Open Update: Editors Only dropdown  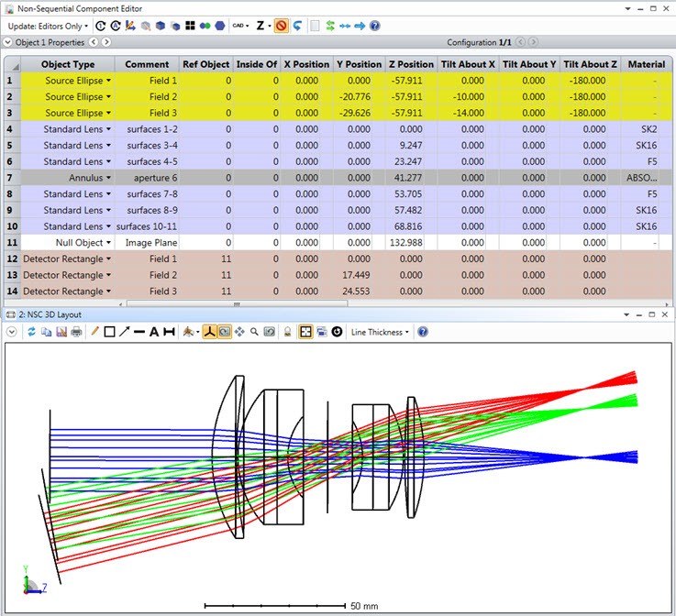(48, 27)
